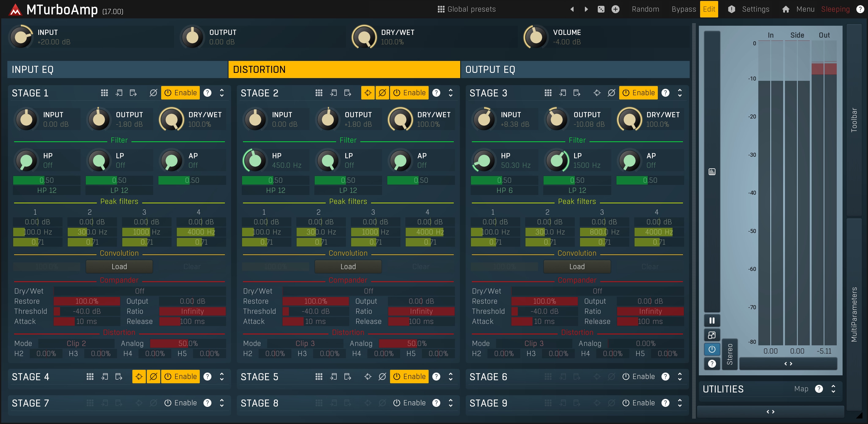Viewport: 868px width, 424px height.
Task: Open Stage 1 distortion Mode Clip 2 selector
Action: coord(76,343)
